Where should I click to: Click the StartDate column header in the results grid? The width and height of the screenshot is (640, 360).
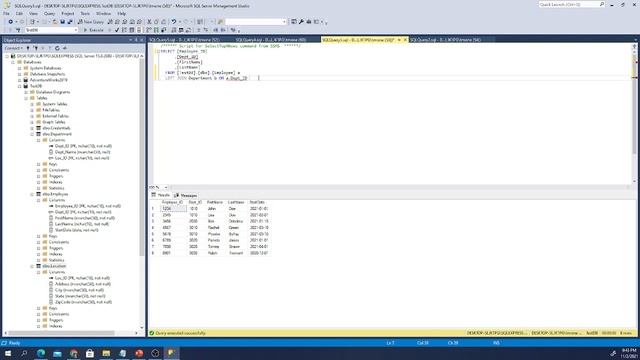click(x=258, y=202)
